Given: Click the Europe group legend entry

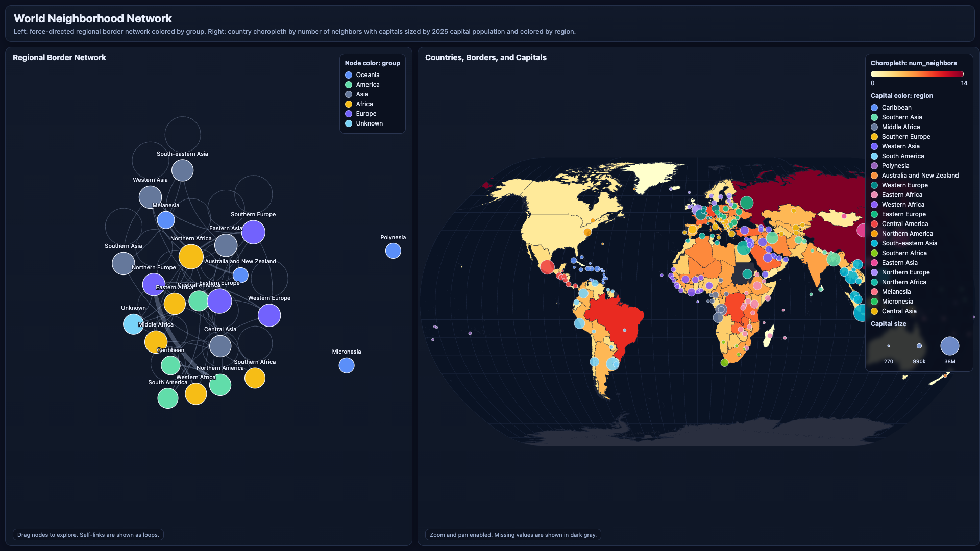Looking at the screenshot, I should [x=361, y=114].
